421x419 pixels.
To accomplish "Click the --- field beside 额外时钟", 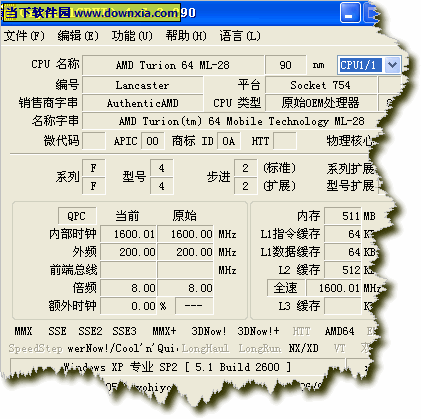I will click(x=194, y=306).
